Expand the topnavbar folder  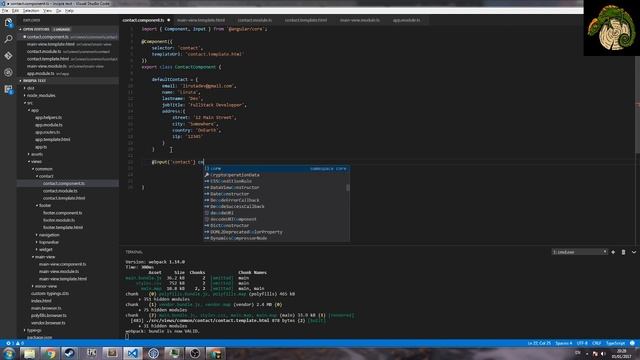pyautogui.click(x=49, y=242)
